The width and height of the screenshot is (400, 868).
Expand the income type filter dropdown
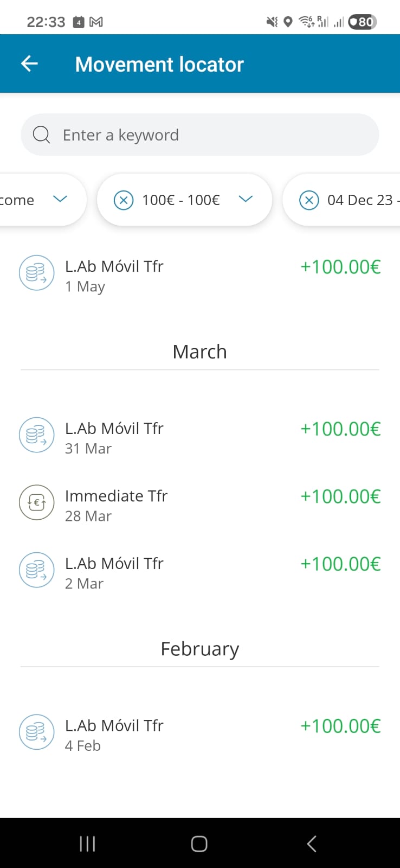click(60, 200)
